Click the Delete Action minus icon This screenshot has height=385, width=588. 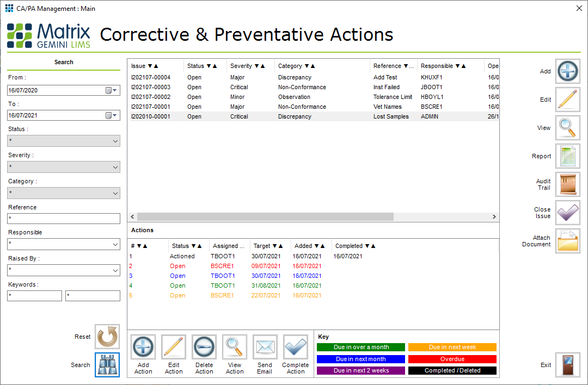(204, 347)
